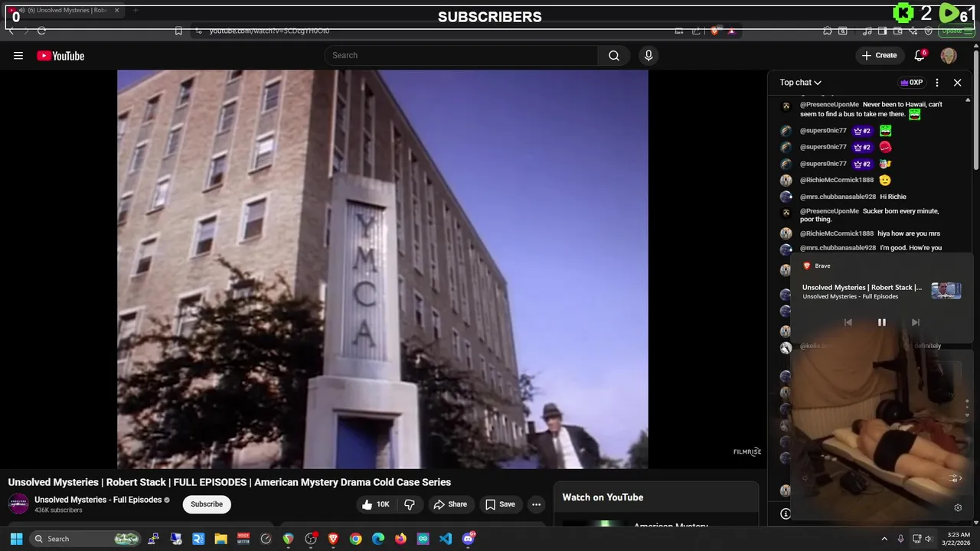
Task: Bookmark this page in Brave
Action: coord(178,31)
